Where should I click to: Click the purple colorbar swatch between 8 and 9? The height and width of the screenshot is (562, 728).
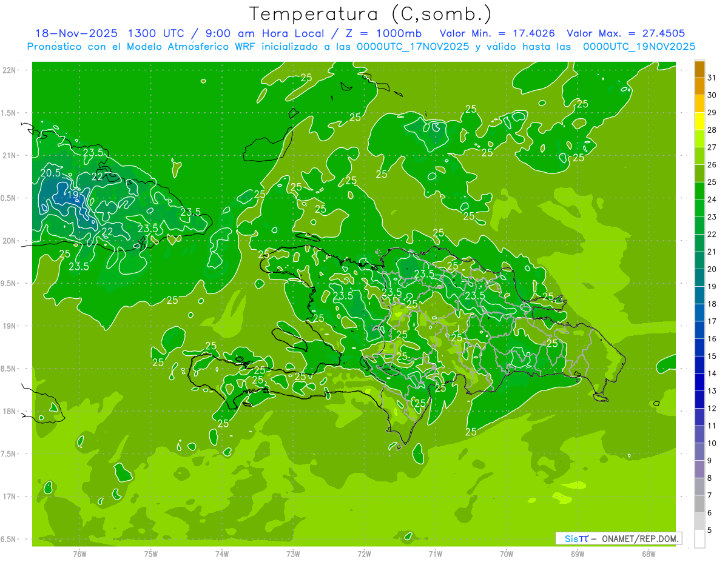699,469
